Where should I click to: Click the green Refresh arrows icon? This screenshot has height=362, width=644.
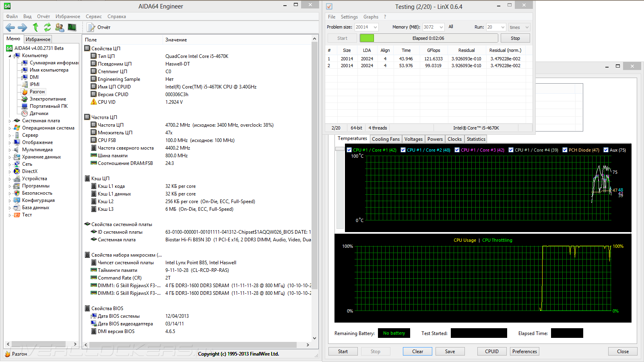[x=47, y=27]
